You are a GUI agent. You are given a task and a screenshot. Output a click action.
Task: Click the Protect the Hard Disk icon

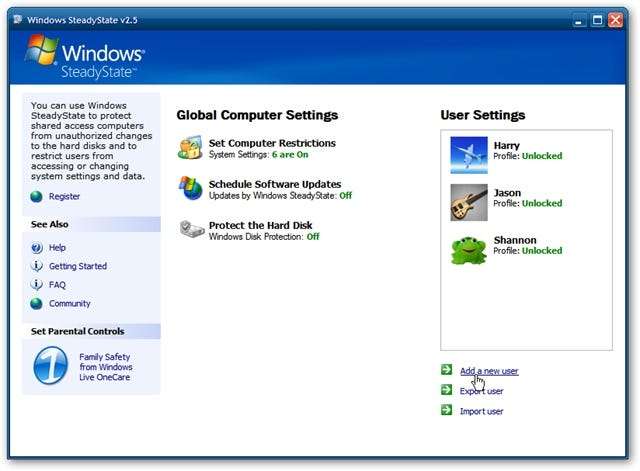pyautogui.click(x=191, y=229)
